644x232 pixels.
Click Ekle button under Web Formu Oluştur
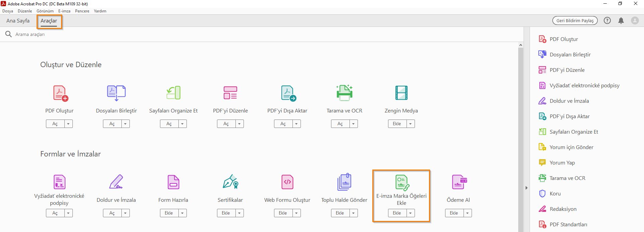(283, 213)
